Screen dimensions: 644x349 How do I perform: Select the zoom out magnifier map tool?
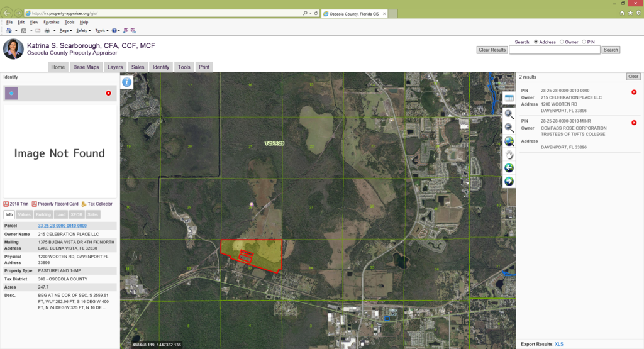click(x=509, y=128)
